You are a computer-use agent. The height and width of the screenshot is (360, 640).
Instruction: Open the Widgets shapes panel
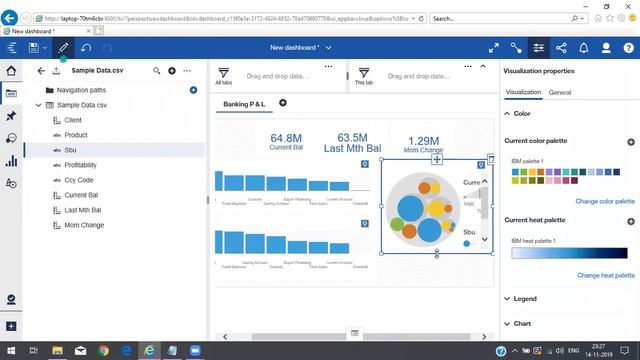tap(11, 183)
